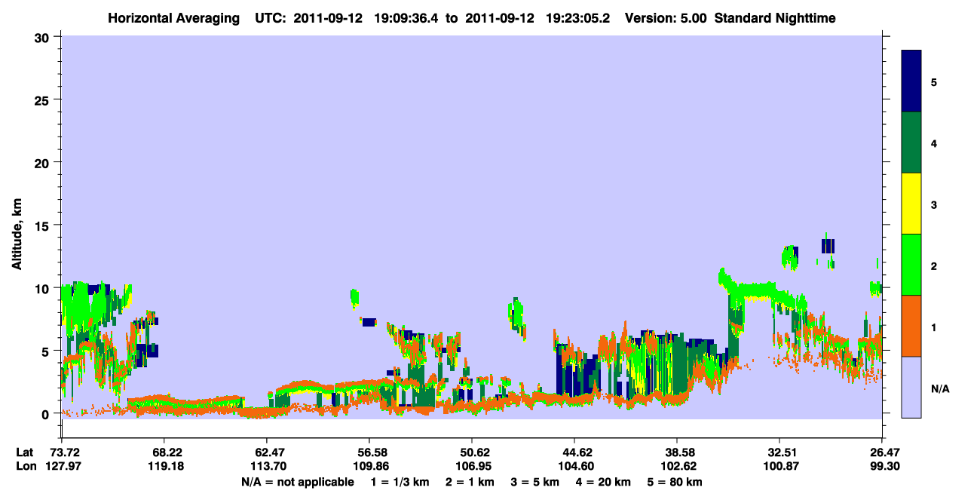Click the bright green level 2 swatch
Screen dimensions: 980x503
pyautogui.click(x=911, y=265)
